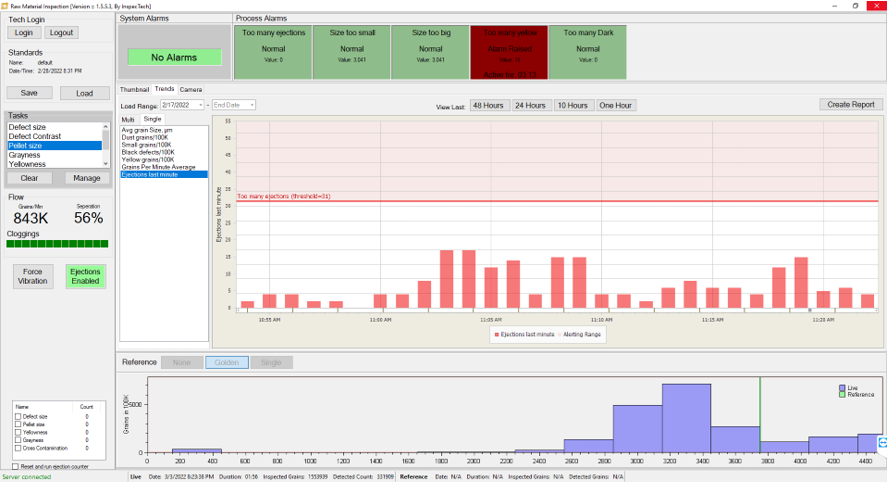Click the green 'No Alarms' indicator
The image size is (887, 482).
coord(174,57)
